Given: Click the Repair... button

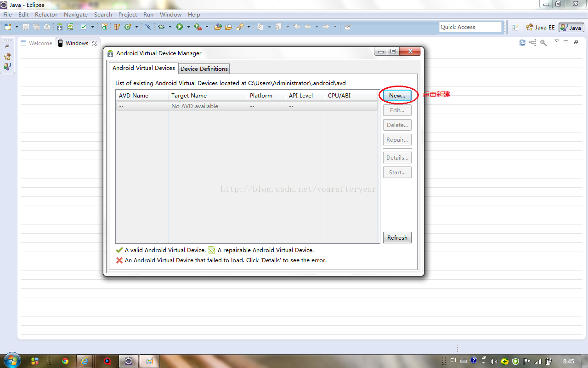Looking at the screenshot, I should click(397, 140).
